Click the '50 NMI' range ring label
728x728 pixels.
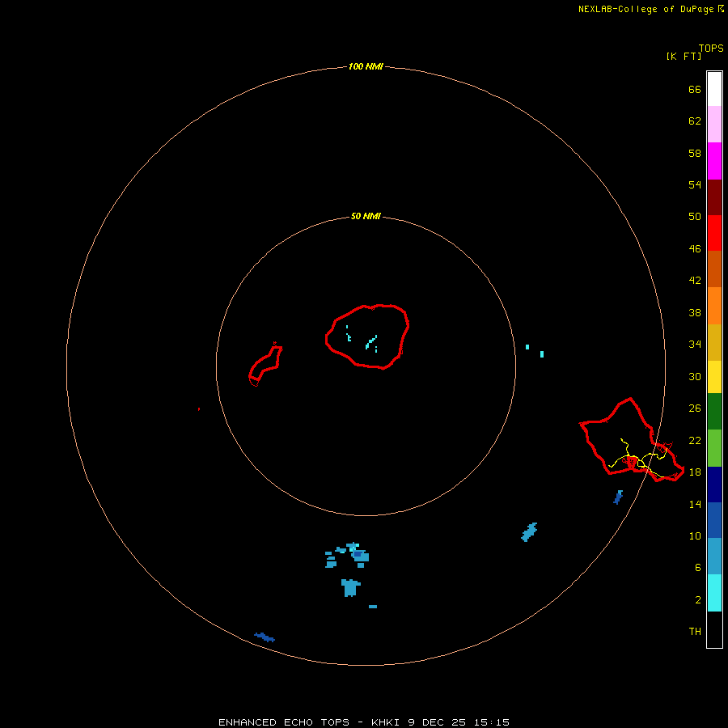(366, 216)
